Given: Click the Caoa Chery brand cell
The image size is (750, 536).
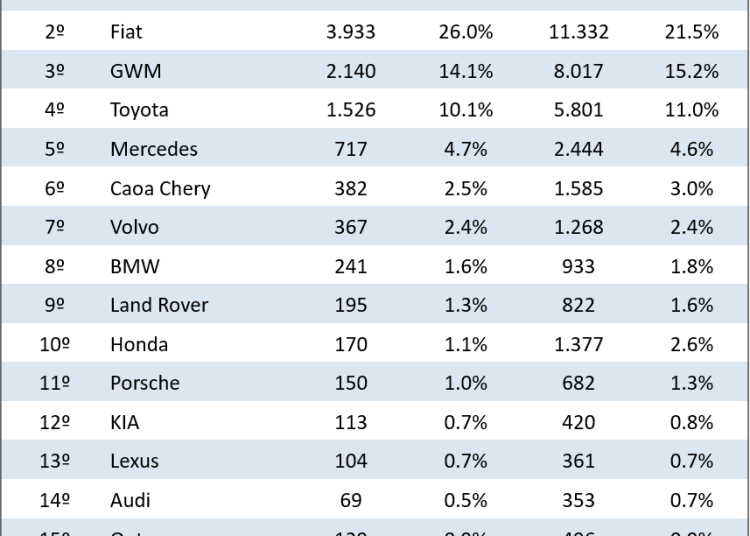Looking at the screenshot, I should click(160, 188).
